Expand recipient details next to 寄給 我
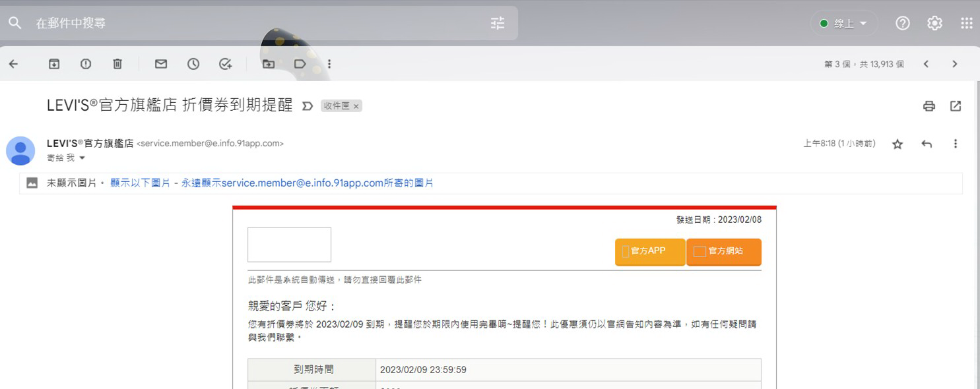The image size is (980, 389). point(82,158)
